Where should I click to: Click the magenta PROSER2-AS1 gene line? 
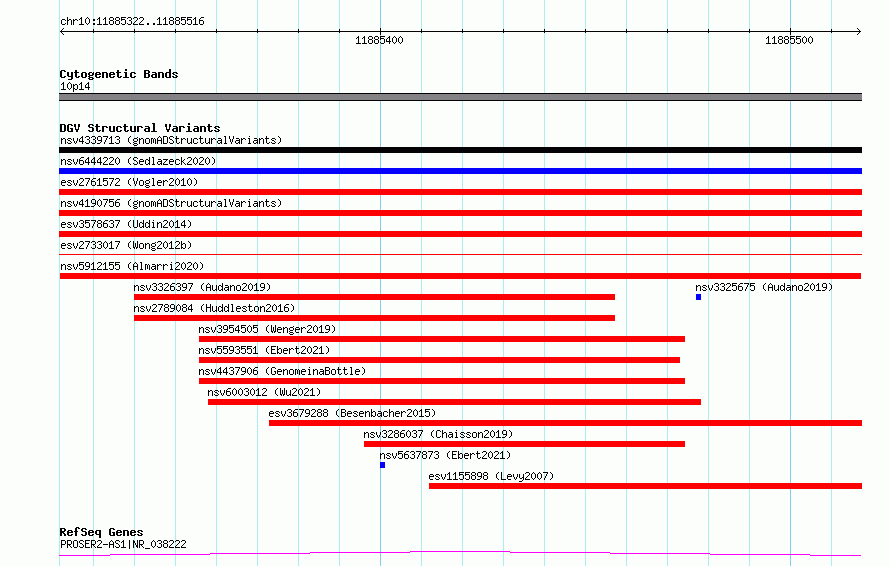[x=460, y=553]
